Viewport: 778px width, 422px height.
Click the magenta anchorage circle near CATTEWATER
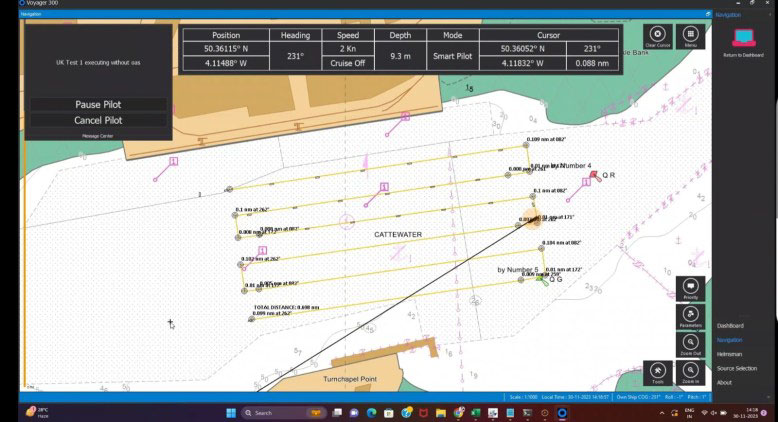pos(346,221)
